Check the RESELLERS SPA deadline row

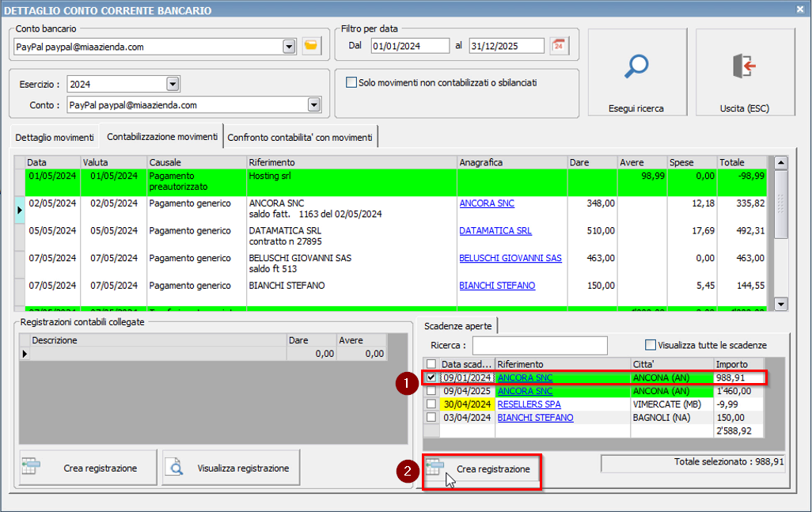[431, 404]
